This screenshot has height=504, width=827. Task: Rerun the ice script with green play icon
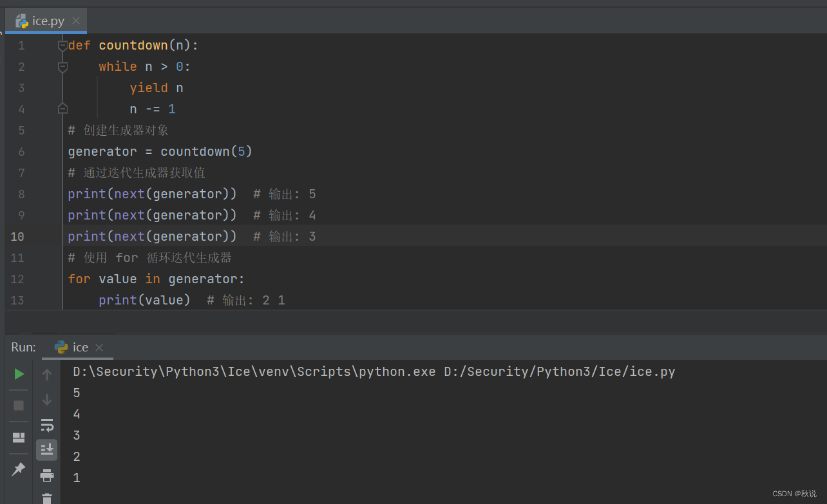[19, 374]
